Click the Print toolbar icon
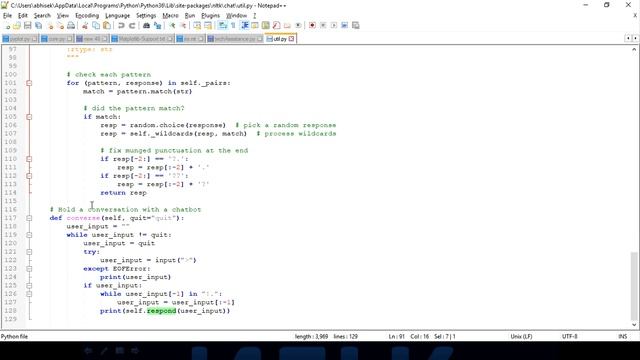Viewport: 640px width, 360px height. coord(71,25)
